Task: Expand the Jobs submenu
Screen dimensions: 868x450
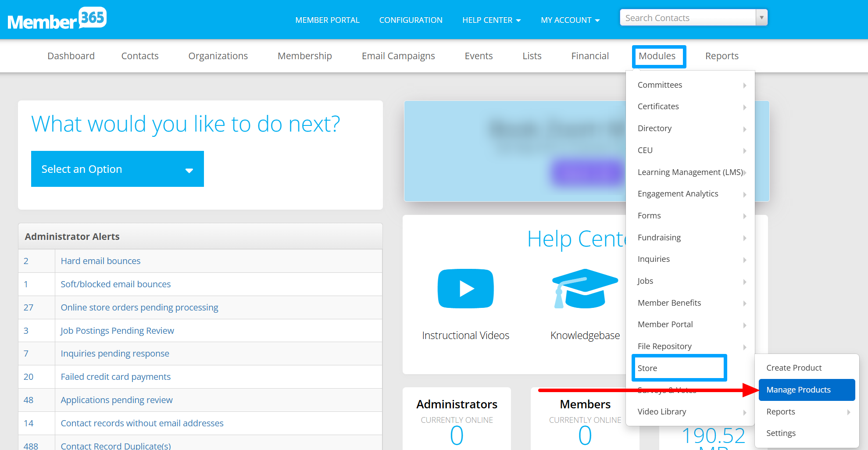Action: (x=690, y=281)
